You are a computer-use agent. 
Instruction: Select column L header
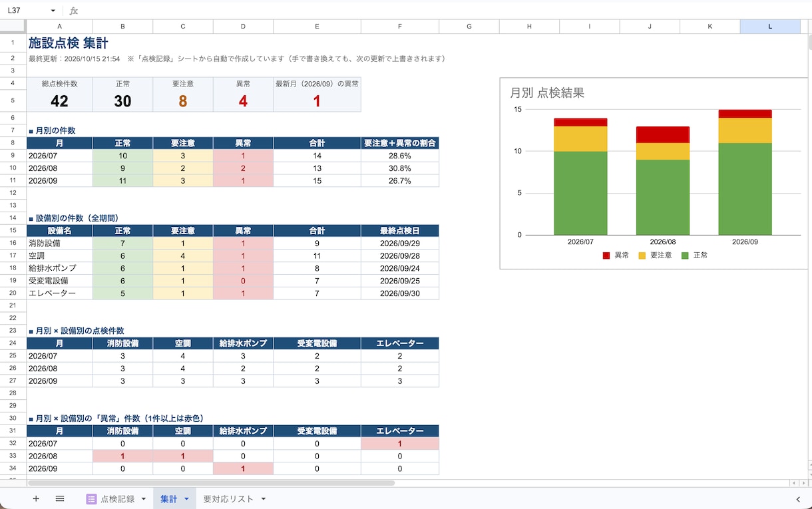click(x=770, y=27)
